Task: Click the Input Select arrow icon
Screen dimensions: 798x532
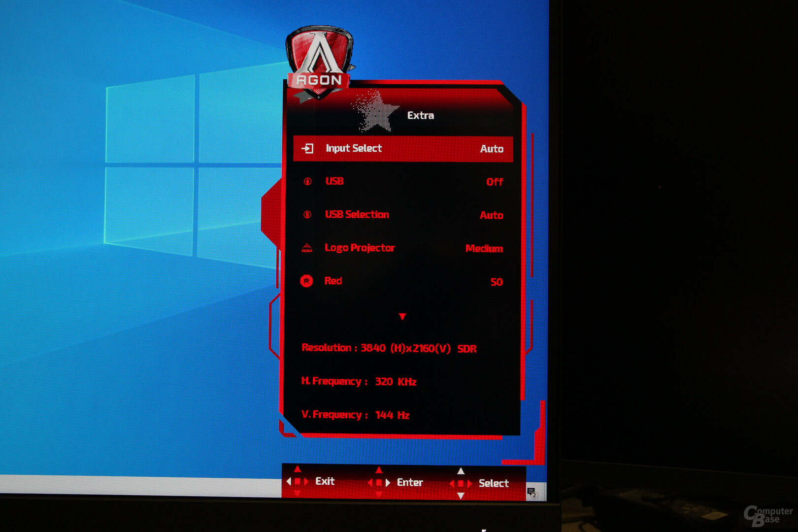Action: (x=307, y=148)
